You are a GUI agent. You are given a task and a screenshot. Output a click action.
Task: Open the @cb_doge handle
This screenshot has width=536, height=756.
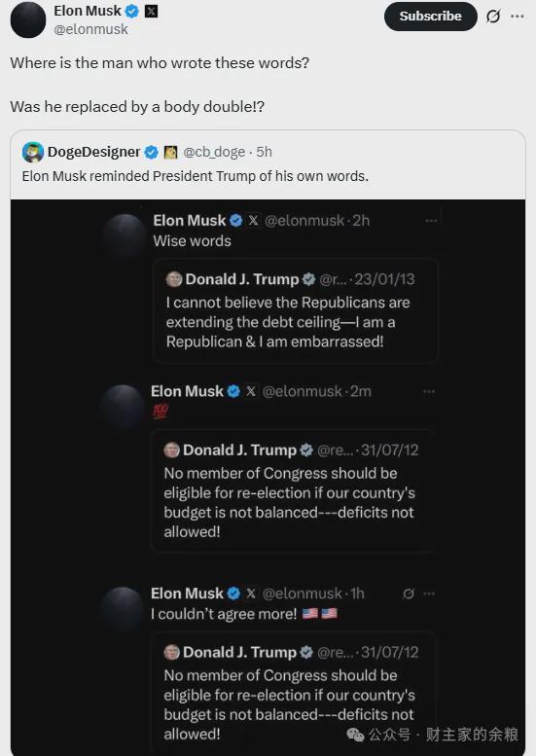[x=214, y=153]
